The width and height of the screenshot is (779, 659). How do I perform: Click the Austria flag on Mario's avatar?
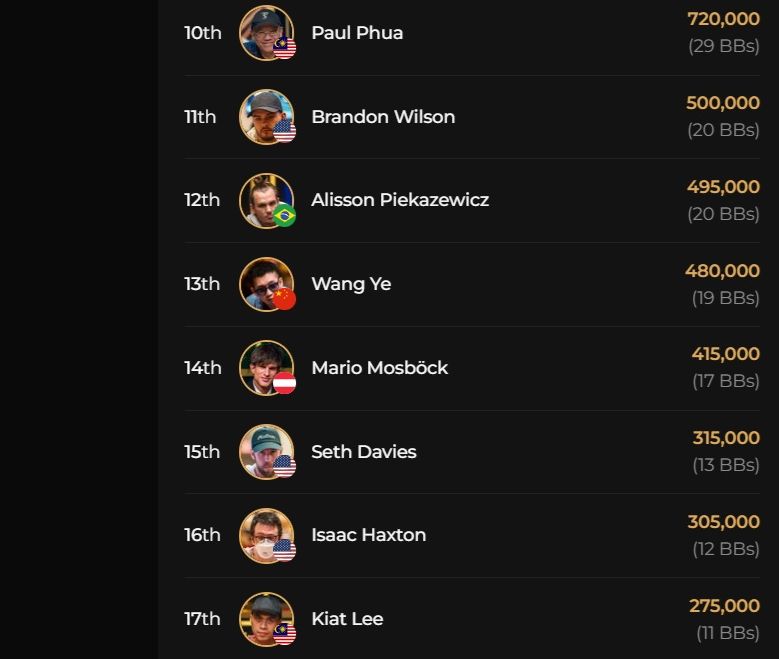[285, 383]
